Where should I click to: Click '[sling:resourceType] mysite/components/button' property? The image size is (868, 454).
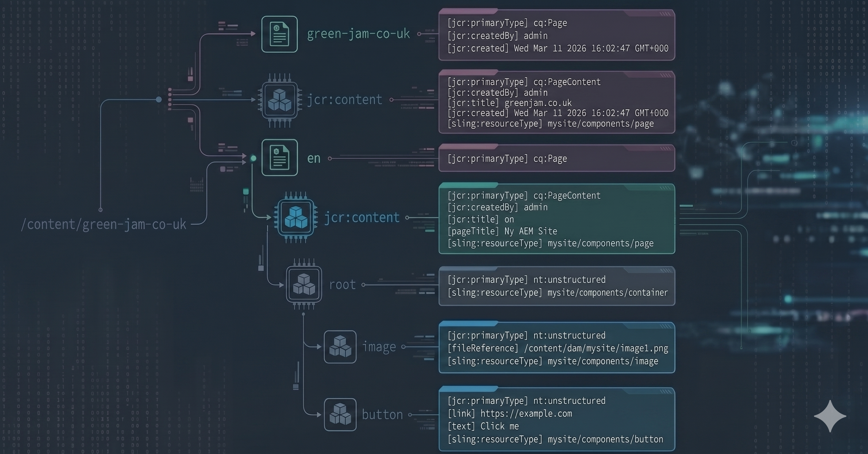point(555,439)
